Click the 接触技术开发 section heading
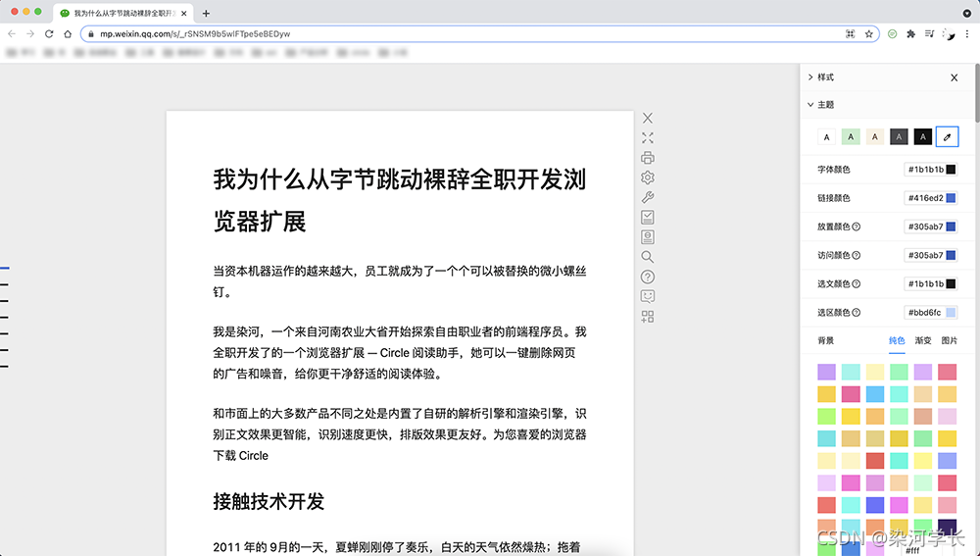This screenshot has height=556, width=980. pyautogui.click(x=269, y=502)
